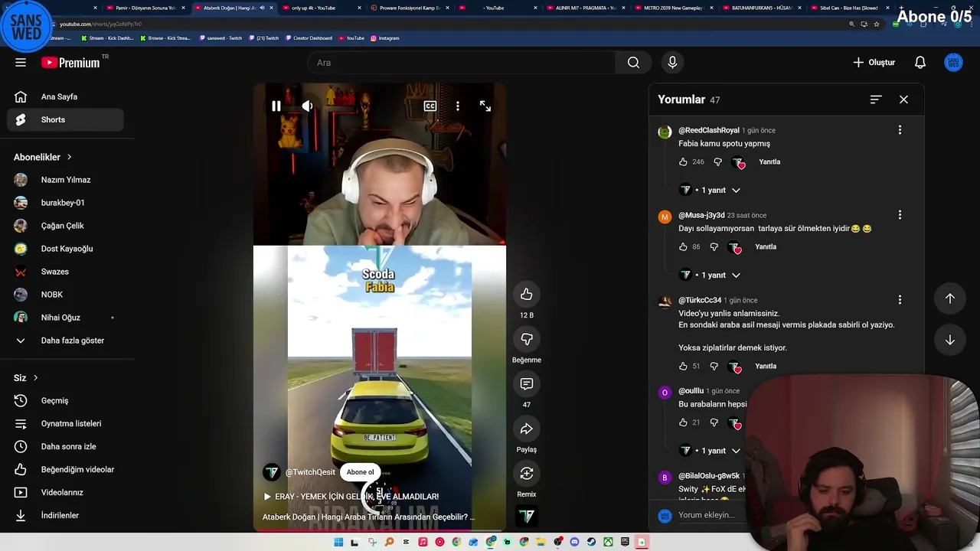Open Ana Sayfa in the sidebar

[x=66, y=97]
